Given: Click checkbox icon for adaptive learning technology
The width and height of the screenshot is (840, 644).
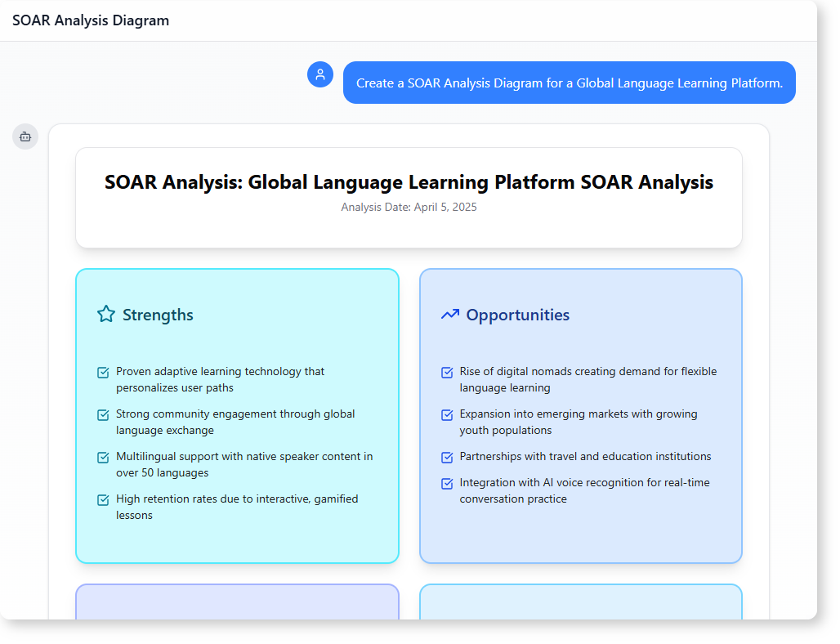Looking at the screenshot, I should 104,373.
